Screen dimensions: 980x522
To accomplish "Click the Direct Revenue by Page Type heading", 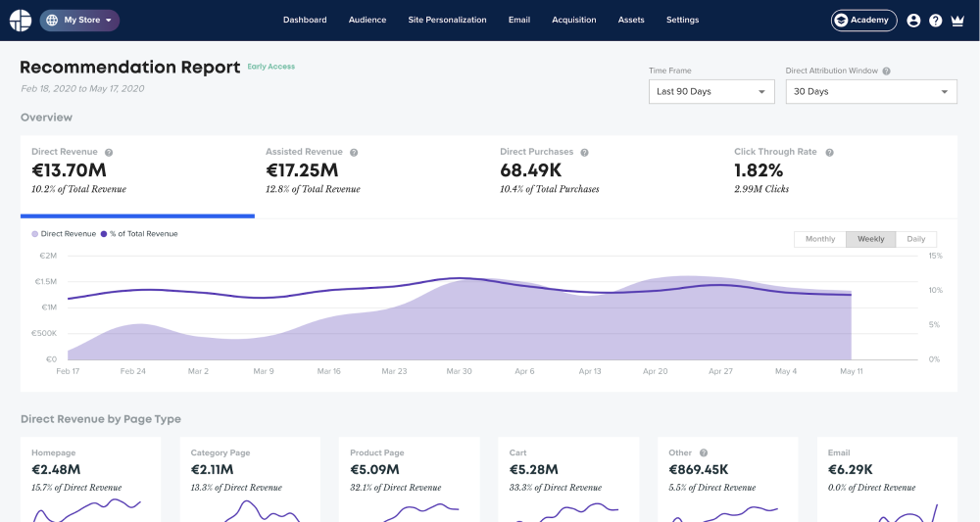I will [101, 419].
